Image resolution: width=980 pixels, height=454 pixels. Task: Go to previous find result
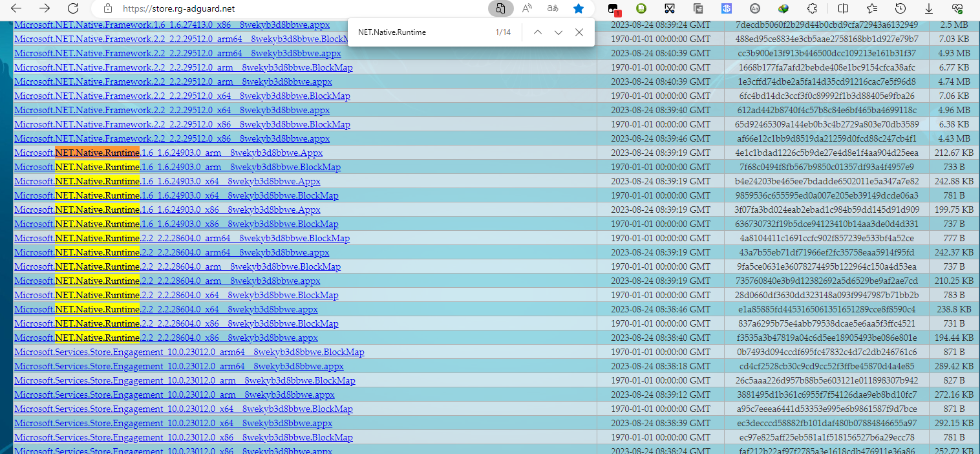coord(537,32)
